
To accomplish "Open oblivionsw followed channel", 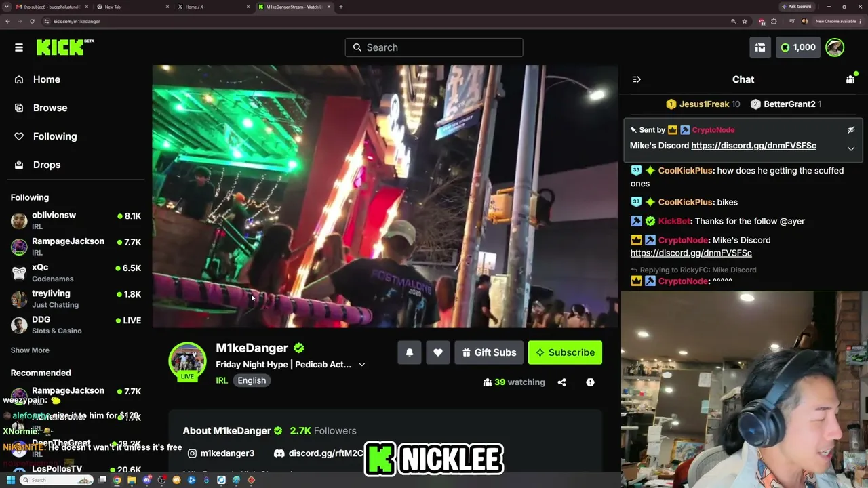I will (x=76, y=220).
